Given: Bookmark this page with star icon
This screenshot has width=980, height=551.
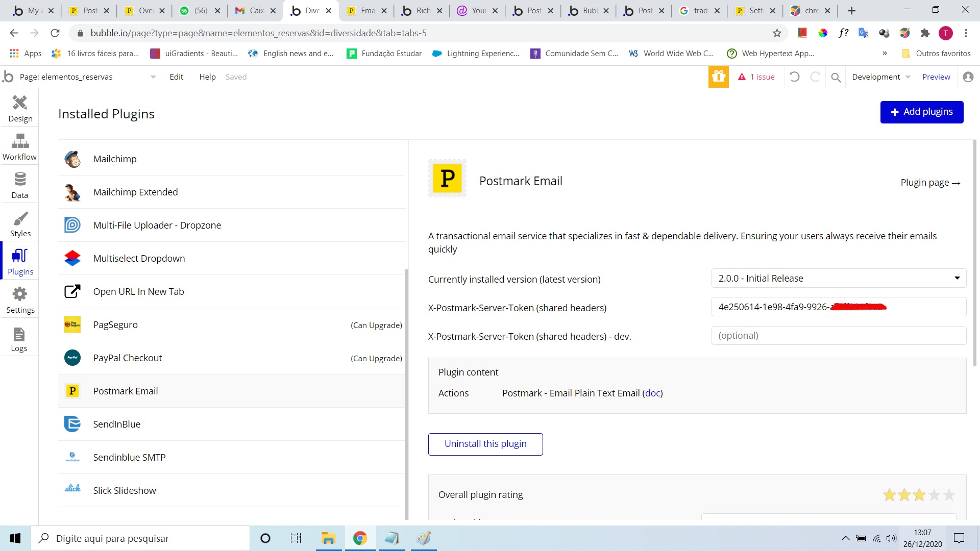Looking at the screenshot, I should point(777,33).
